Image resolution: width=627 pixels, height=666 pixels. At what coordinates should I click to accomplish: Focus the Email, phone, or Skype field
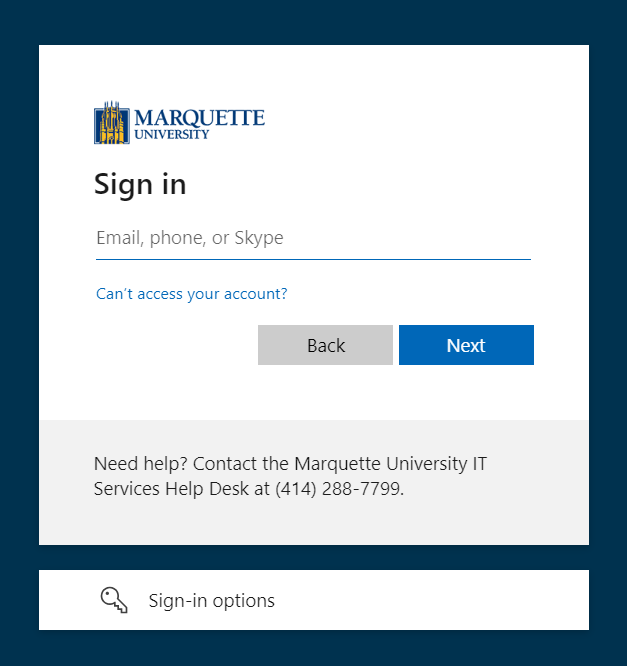(x=312, y=238)
